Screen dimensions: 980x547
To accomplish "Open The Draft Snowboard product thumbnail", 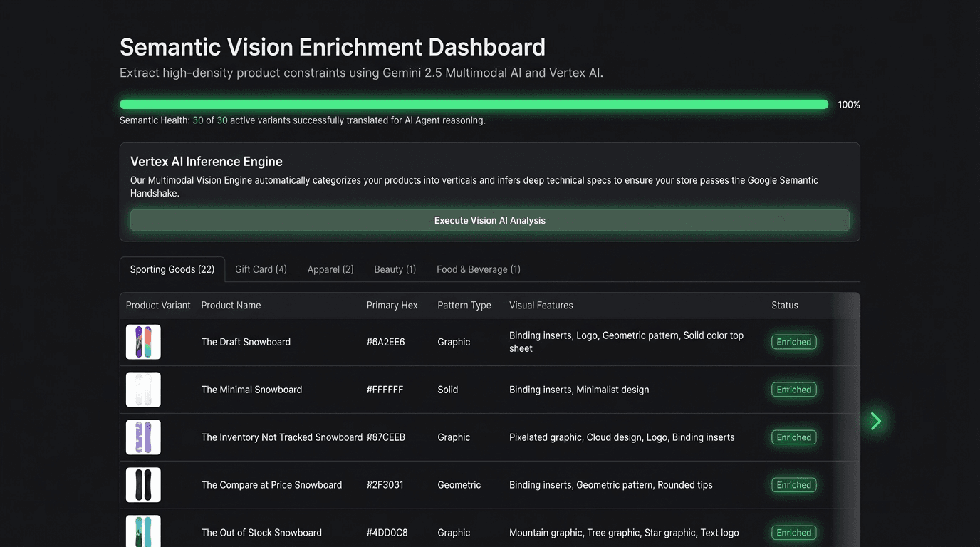I will click(x=143, y=342).
